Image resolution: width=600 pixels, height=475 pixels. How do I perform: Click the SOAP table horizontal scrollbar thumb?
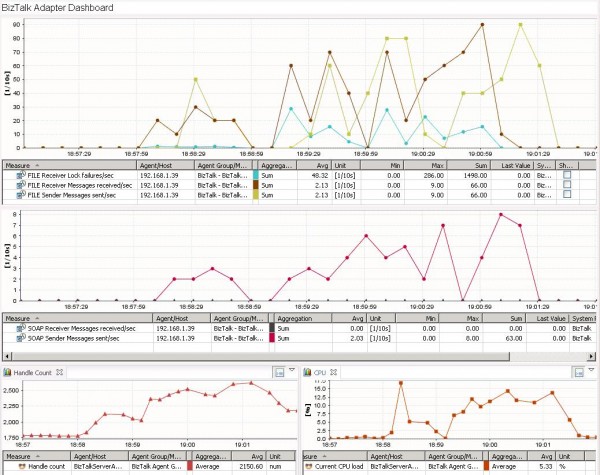tap(260, 356)
